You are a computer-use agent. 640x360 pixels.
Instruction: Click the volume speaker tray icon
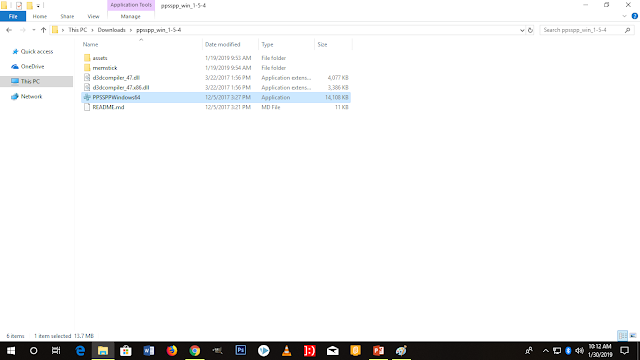coord(579,351)
